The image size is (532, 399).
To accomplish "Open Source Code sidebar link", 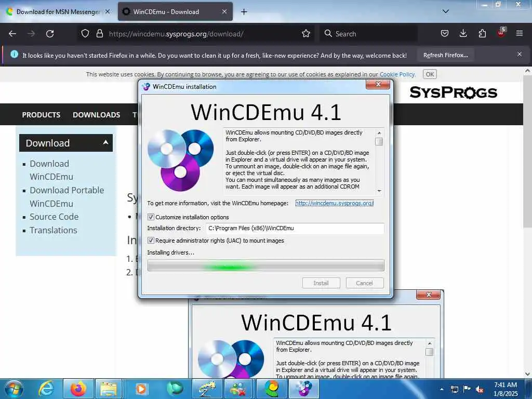I will [x=54, y=217].
